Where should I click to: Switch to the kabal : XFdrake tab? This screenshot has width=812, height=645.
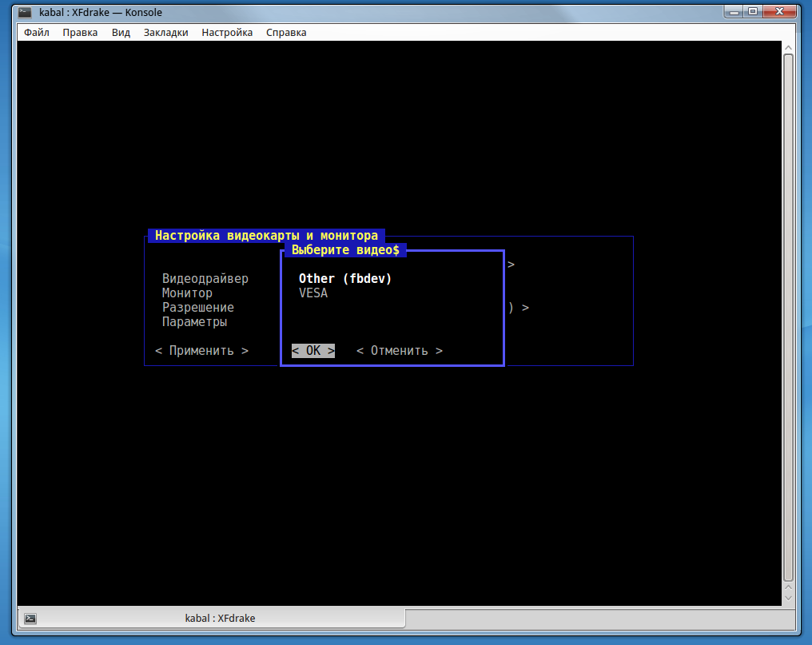click(213, 618)
